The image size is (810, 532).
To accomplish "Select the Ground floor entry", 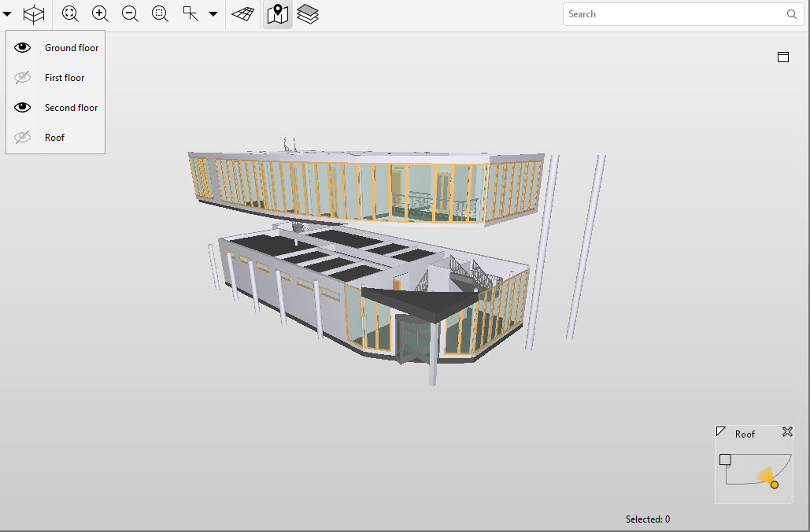I will pos(72,47).
